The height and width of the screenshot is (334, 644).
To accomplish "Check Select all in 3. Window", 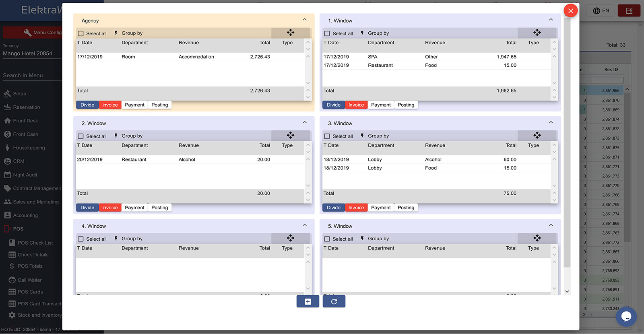I will [x=327, y=136].
